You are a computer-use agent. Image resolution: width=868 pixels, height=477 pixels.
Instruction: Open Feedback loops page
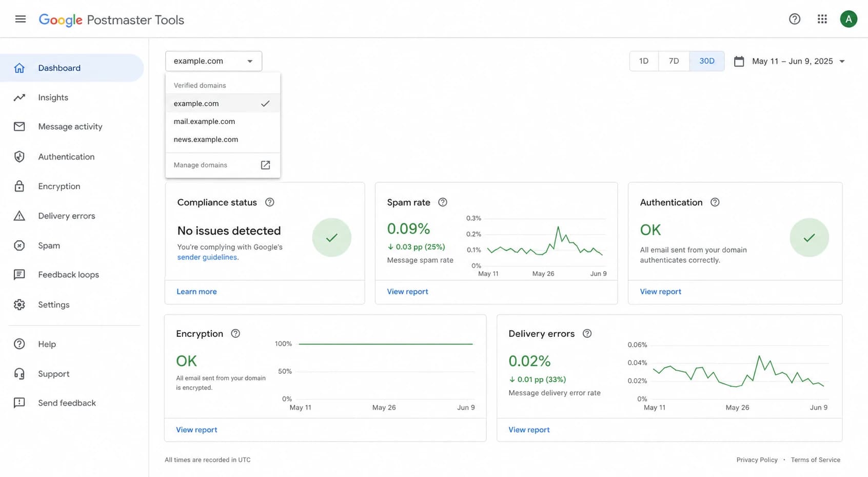click(x=72, y=275)
